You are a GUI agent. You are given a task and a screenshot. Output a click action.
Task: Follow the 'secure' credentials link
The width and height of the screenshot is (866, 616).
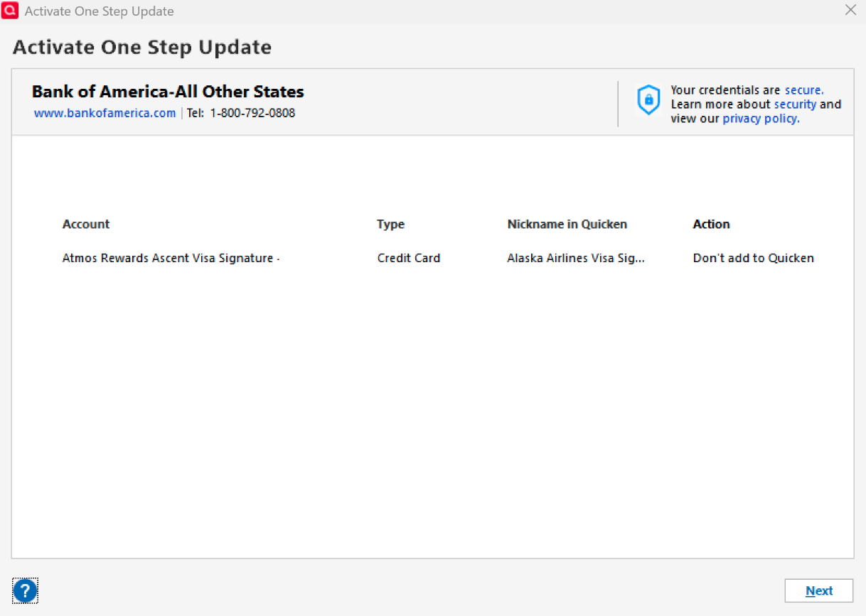tap(804, 90)
